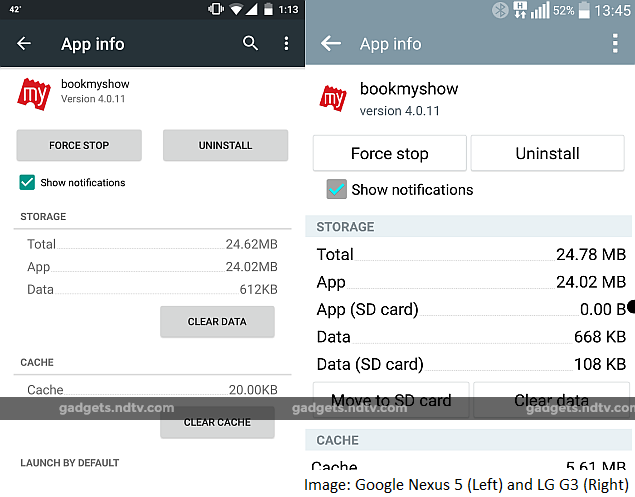
Task: Tap bookmyshow app name on LG G3
Action: (x=409, y=89)
